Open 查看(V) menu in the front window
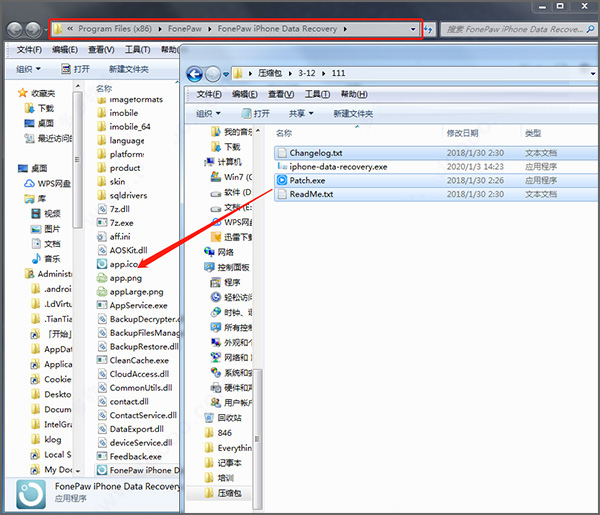The height and width of the screenshot is (515, 600). coord(281,94)
